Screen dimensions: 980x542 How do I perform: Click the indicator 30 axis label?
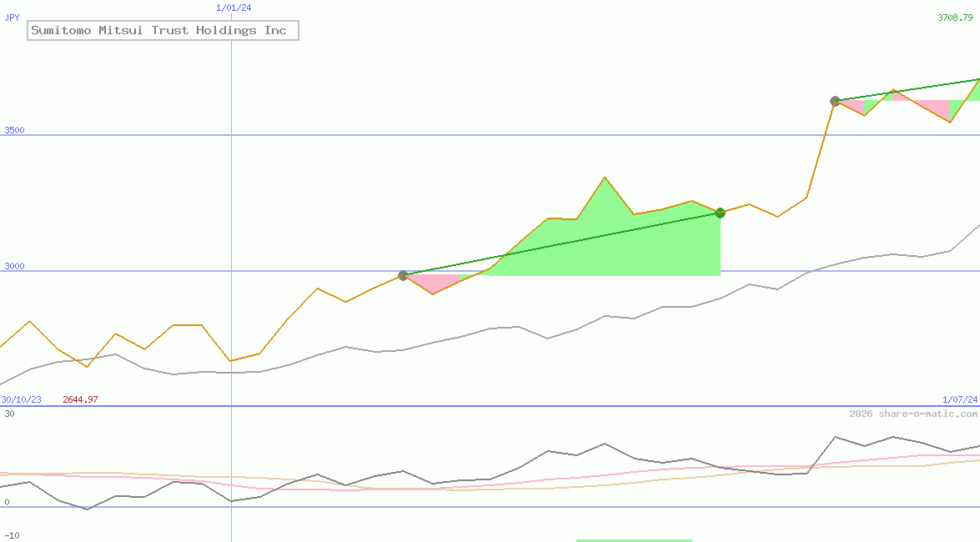pyautogui.click(x=9, y=414)
